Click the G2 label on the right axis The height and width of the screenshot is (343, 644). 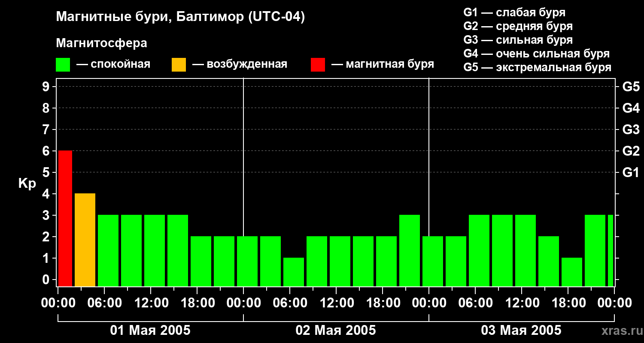point(631,151)
